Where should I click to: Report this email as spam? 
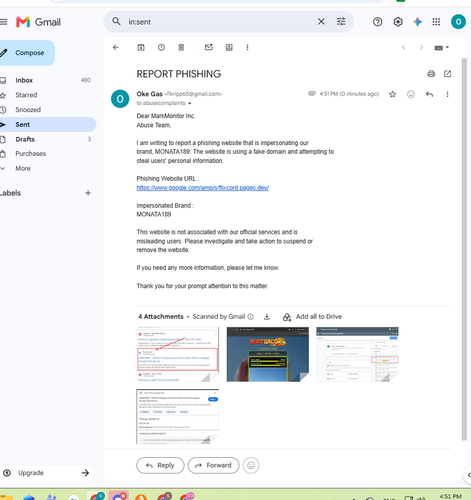161,47
